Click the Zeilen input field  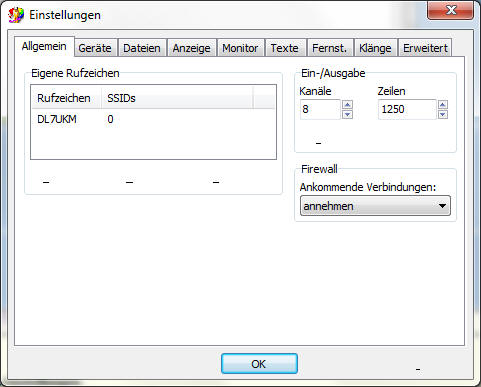click(x=407, y=109)
